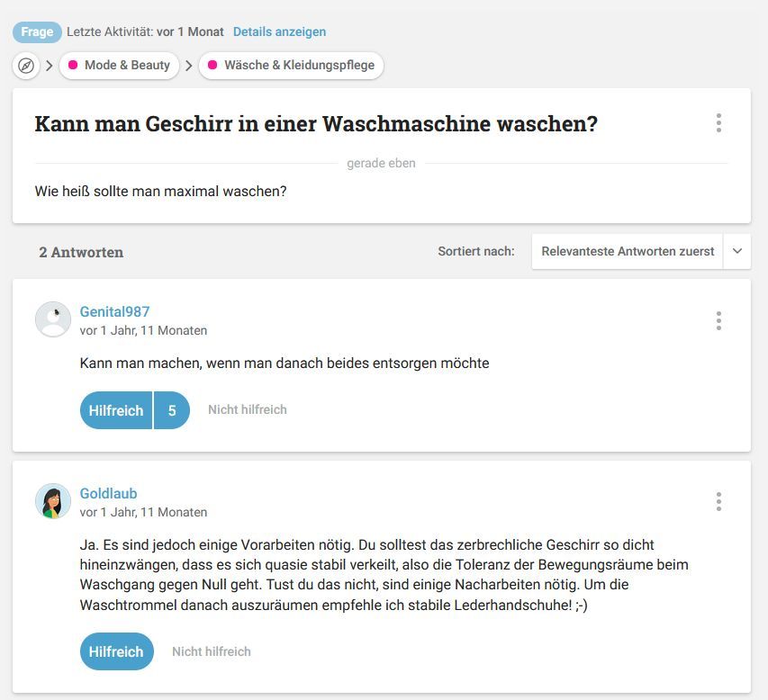The image size is (768, 700).
Task: Open Goldlaub's user profile name link
Action: click(x=108, y=493)
